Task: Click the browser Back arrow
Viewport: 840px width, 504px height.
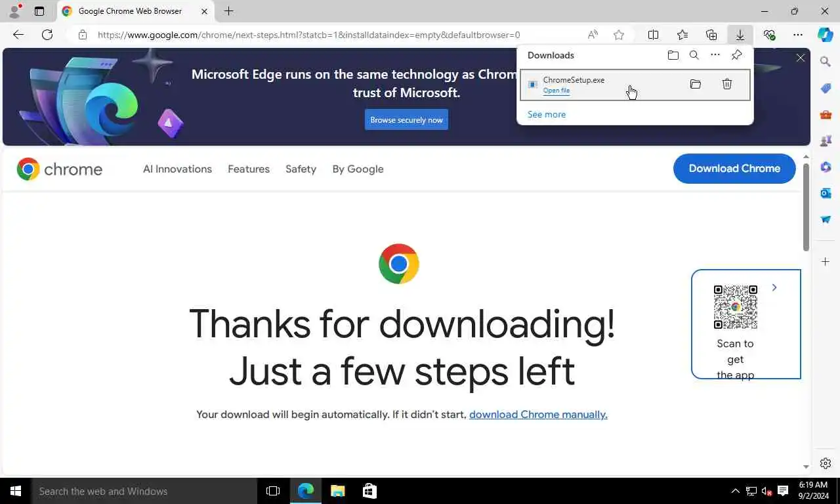Action: (x=18, y=35)
